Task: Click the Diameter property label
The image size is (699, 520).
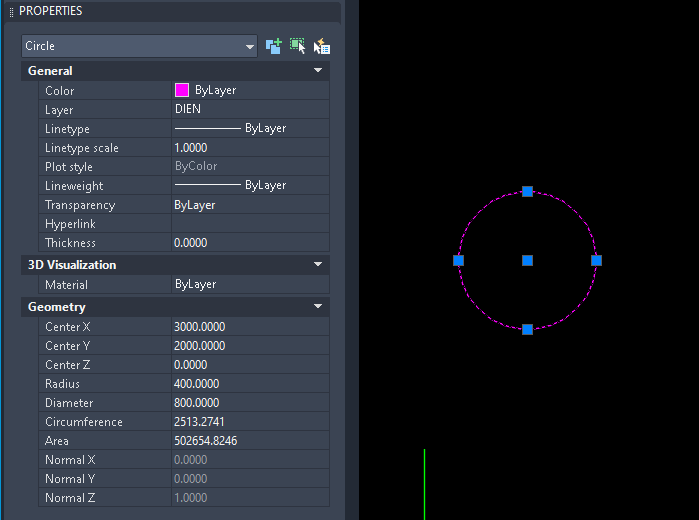Action: pyautogui.click(x=69, y=403)
